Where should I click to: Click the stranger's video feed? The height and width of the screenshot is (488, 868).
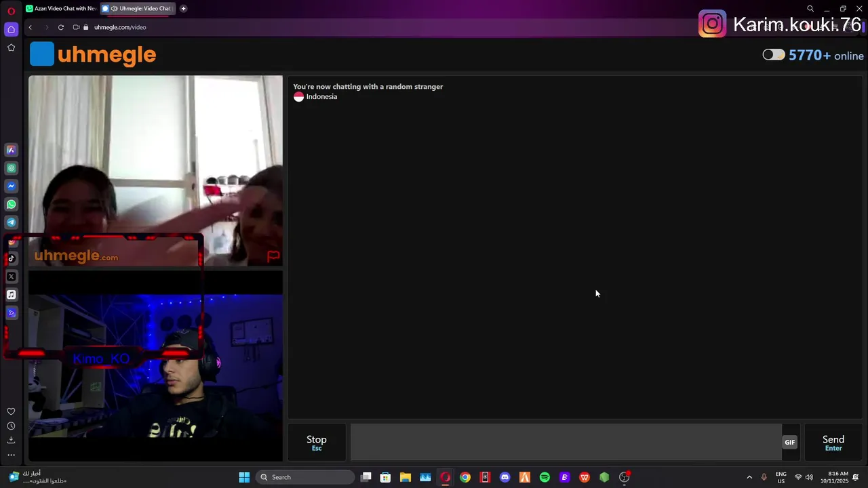pyautogui.click(x=155, y=171)
